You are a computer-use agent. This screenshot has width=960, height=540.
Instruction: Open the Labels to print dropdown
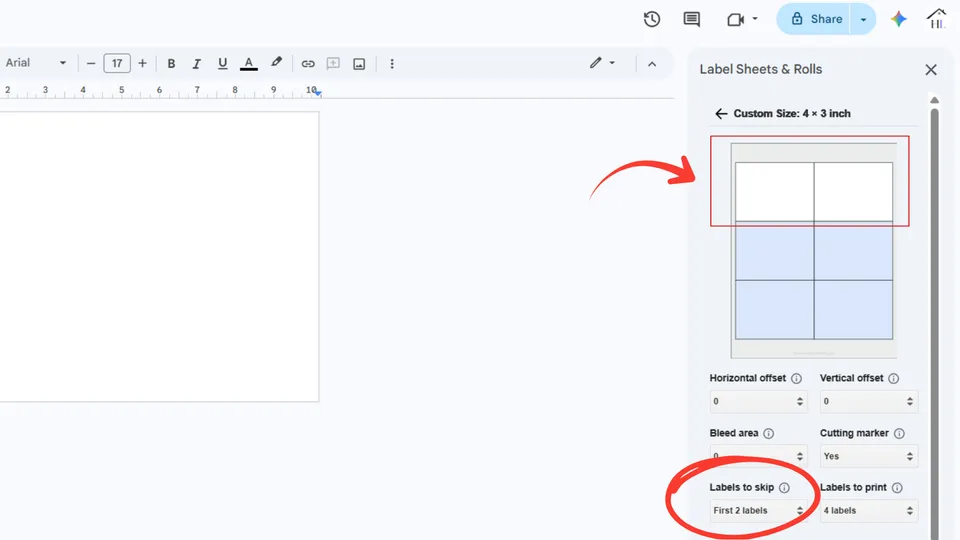click(869, 511)
